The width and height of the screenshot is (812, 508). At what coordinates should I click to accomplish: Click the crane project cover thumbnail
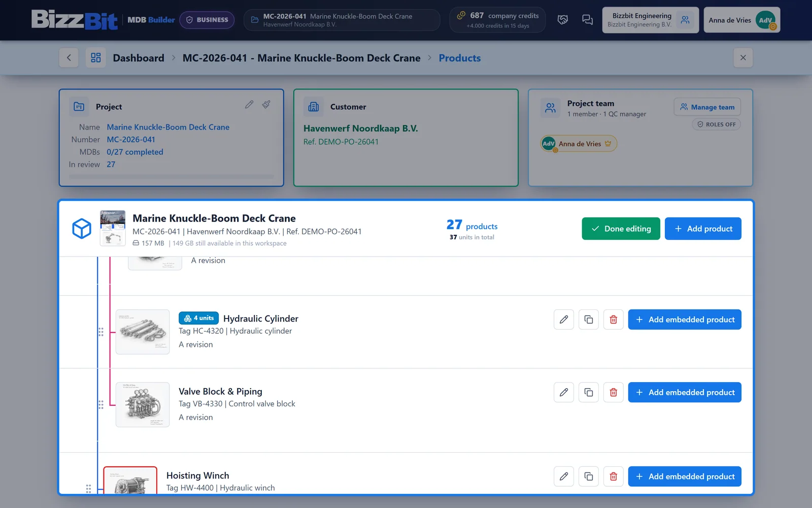click(113, 228)
